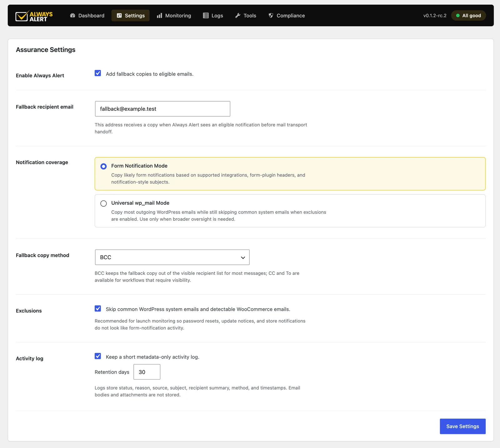The height and width of the screenshot is (448, 500).
Task: Click the Always Alert logo
Action: 34,16
